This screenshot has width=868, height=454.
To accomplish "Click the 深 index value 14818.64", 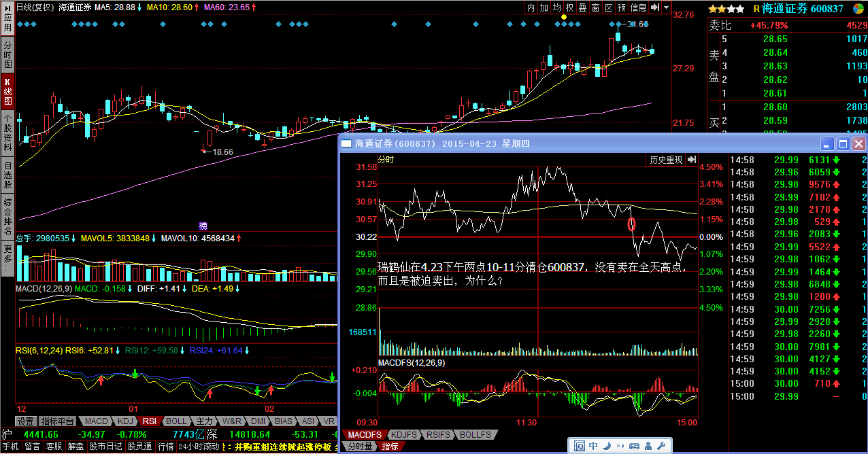I will point(250,434).
